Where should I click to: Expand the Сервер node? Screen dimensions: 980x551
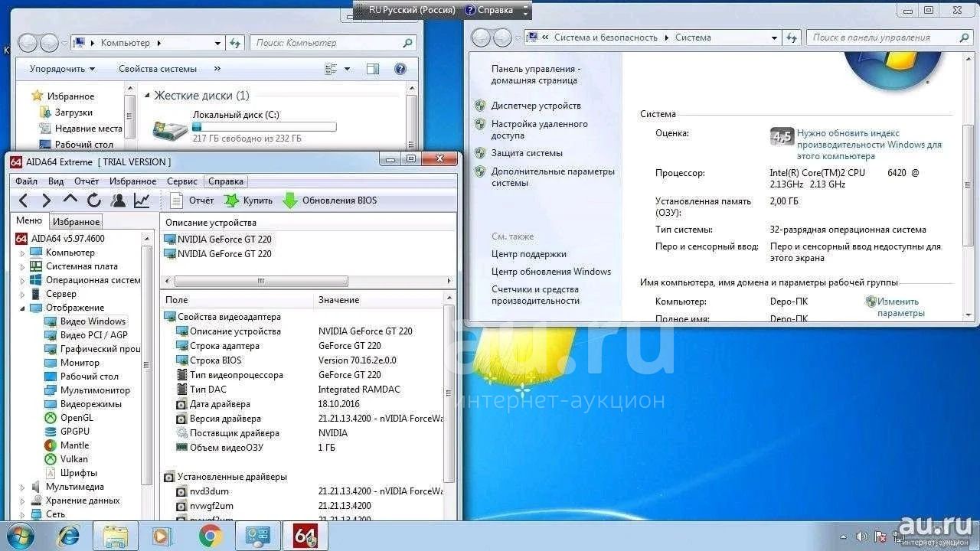coord(23,294)
